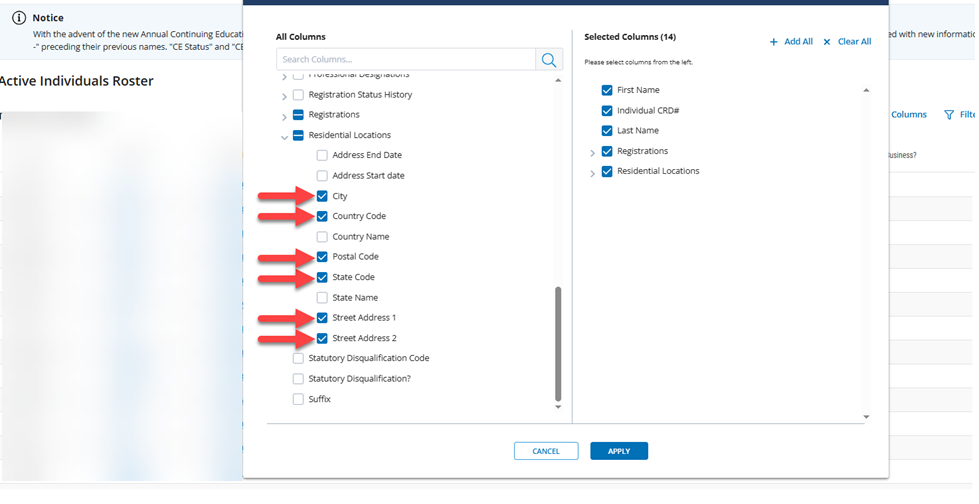Enable the Country Name checkbox
The image size is (979, 504).
click(322, 237)
